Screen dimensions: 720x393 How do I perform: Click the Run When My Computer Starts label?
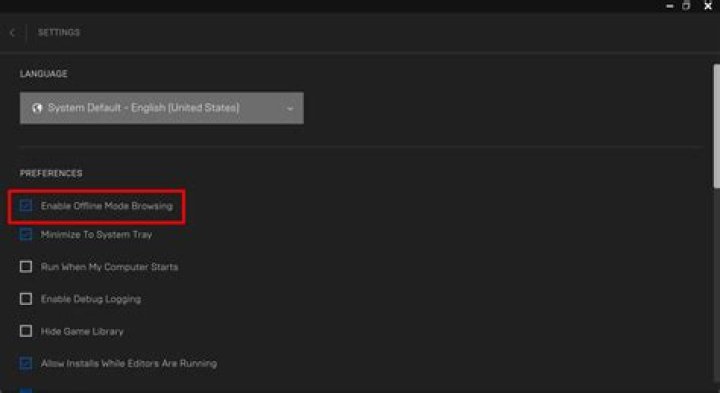tap(109, 267)
